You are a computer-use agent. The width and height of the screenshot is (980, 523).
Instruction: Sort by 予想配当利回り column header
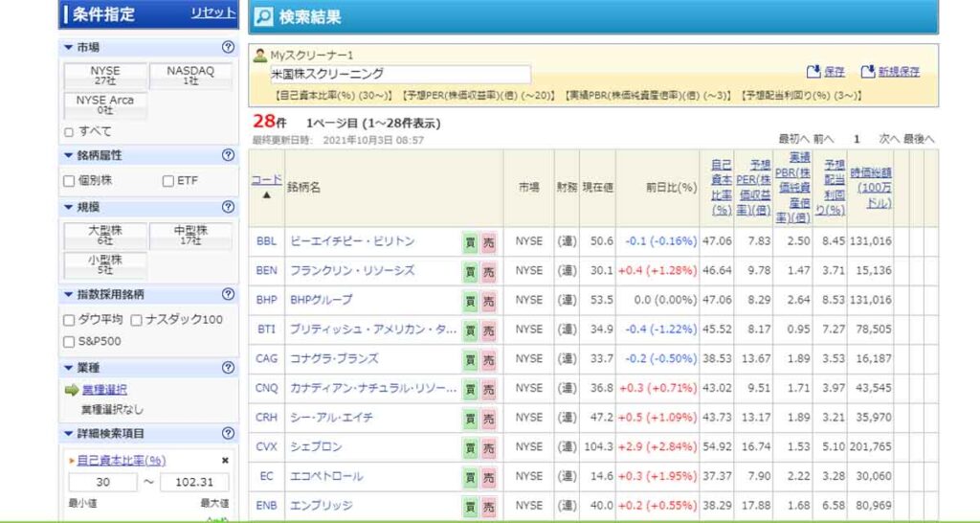831,188
